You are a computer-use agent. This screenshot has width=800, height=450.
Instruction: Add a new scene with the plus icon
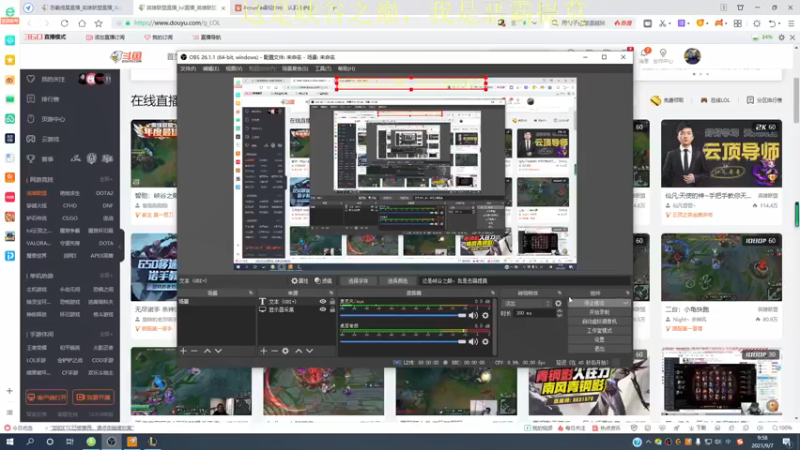tap(183, 351)
